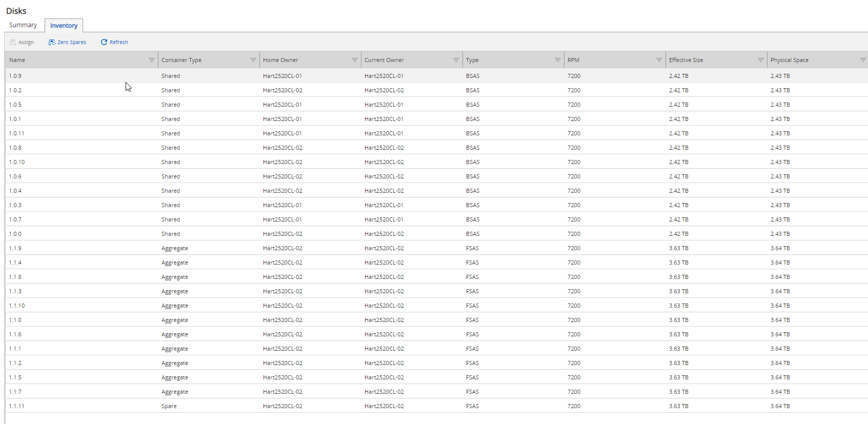Open the Effective Size filter menu
868x424 pixels.
coord(760,60)
